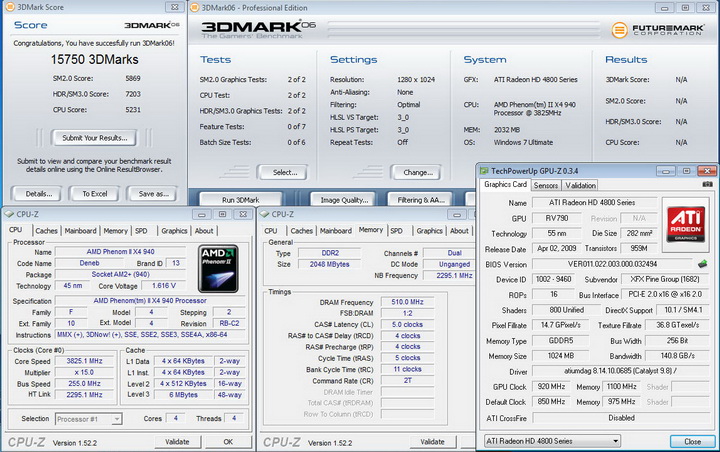Click the HT Link 2295.1 MHz value
This screenshot has width=720, height=452.
[x=84, y=395]
